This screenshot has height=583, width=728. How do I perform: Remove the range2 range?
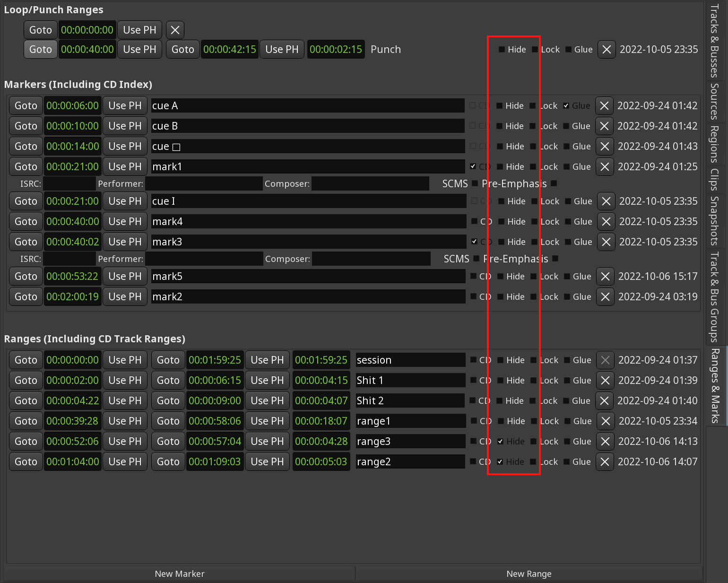point(605,461)
